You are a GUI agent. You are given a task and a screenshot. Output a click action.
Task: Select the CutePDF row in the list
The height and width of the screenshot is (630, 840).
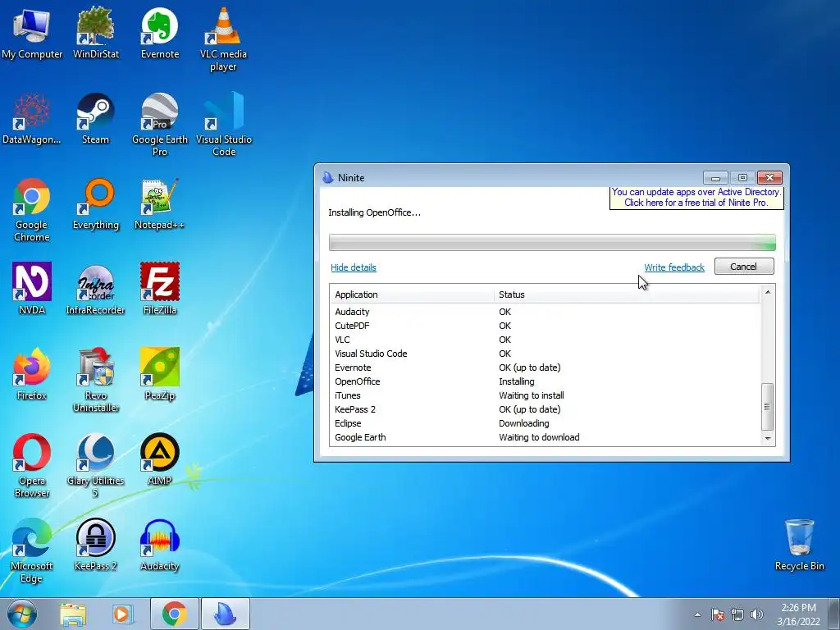545,326
